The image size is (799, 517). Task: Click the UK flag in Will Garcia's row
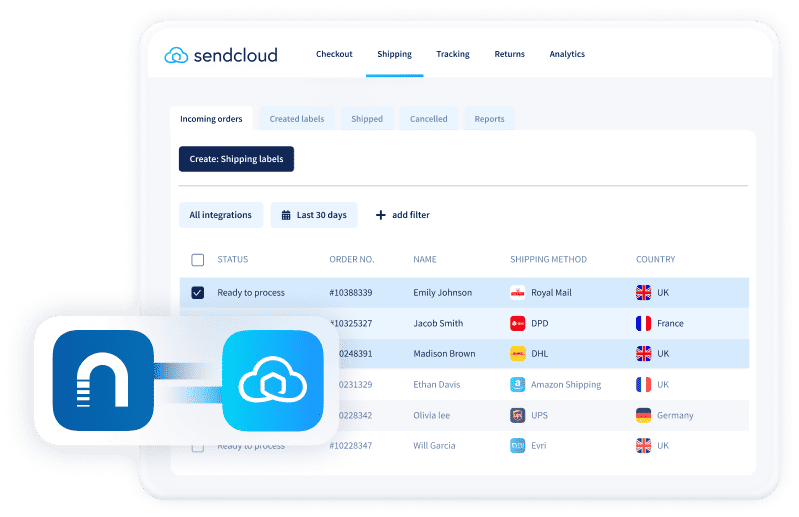pos(643,446)
